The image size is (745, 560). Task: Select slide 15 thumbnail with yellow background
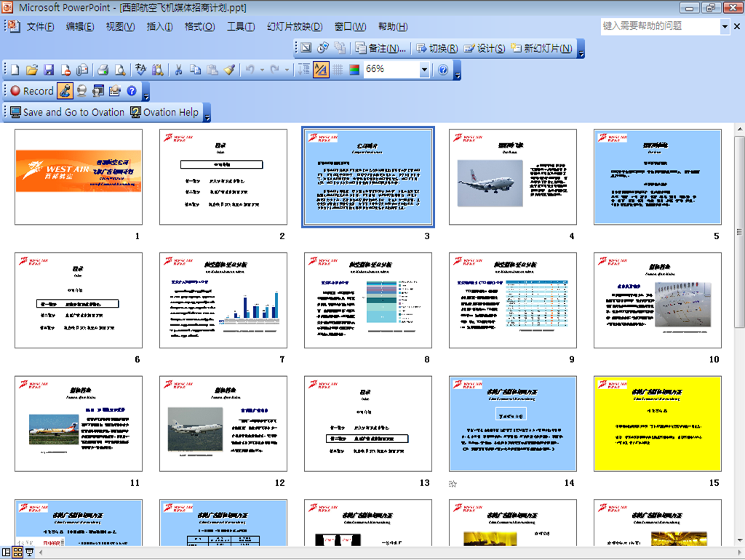tap(658, 424)
